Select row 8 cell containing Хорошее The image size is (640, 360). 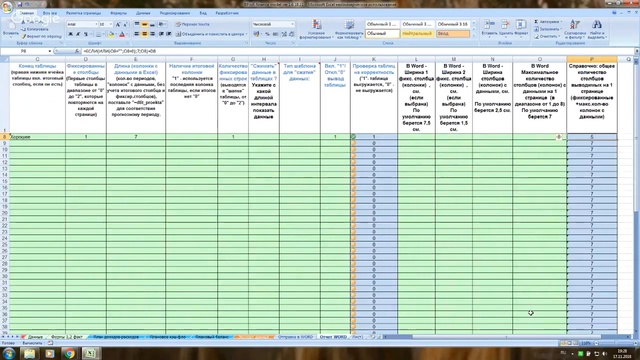[37, 137]
